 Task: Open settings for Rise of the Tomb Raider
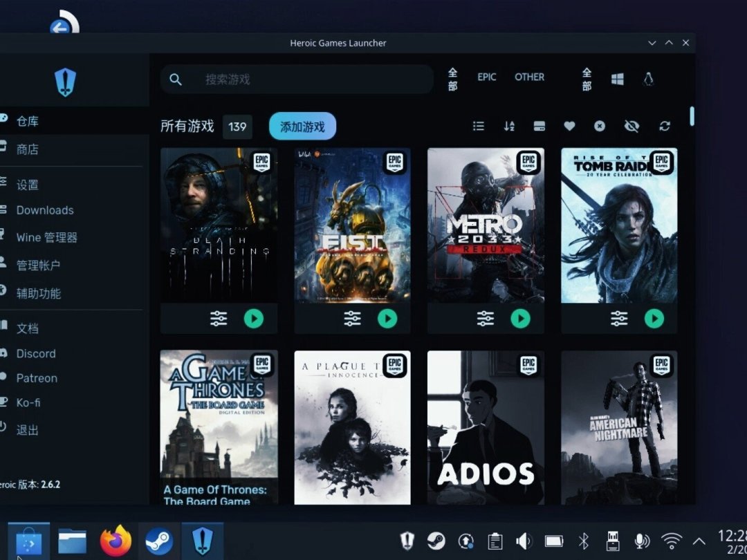pos(619,319)
